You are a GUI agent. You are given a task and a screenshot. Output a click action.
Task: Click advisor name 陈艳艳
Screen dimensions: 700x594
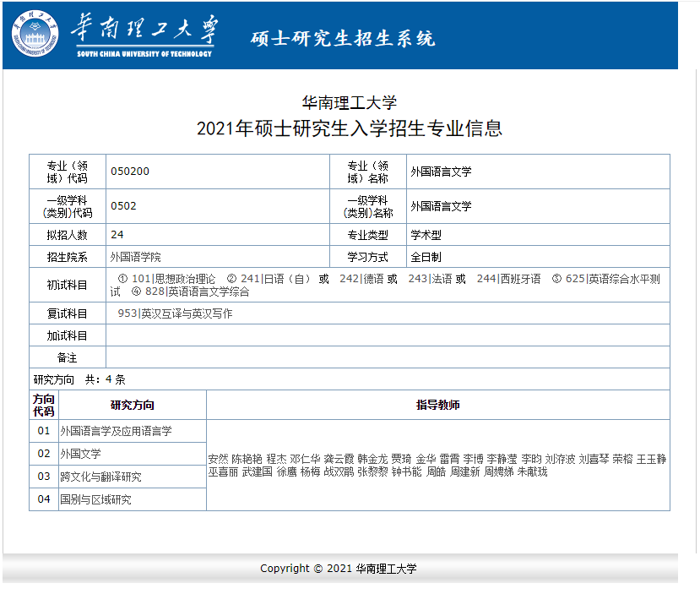(x=247, y=459)
